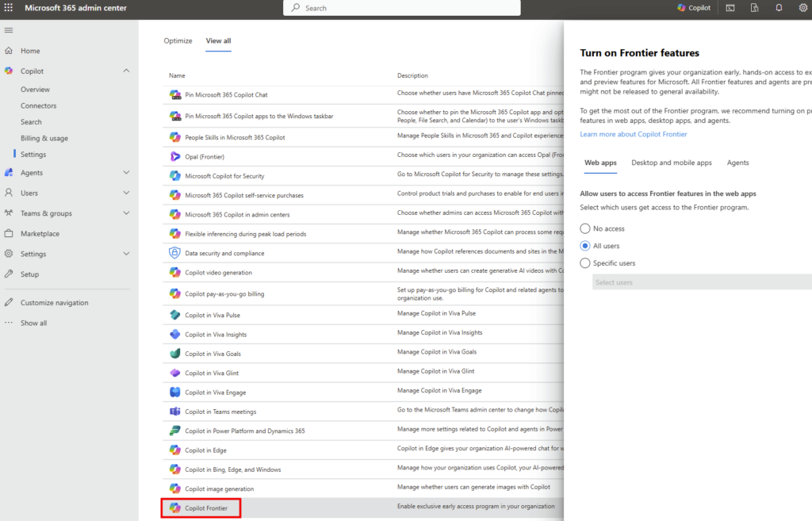Image resolution: width=812 pixels, height=521 pixels.
Task: Expand the Teams & groups section
Action: 126,213
